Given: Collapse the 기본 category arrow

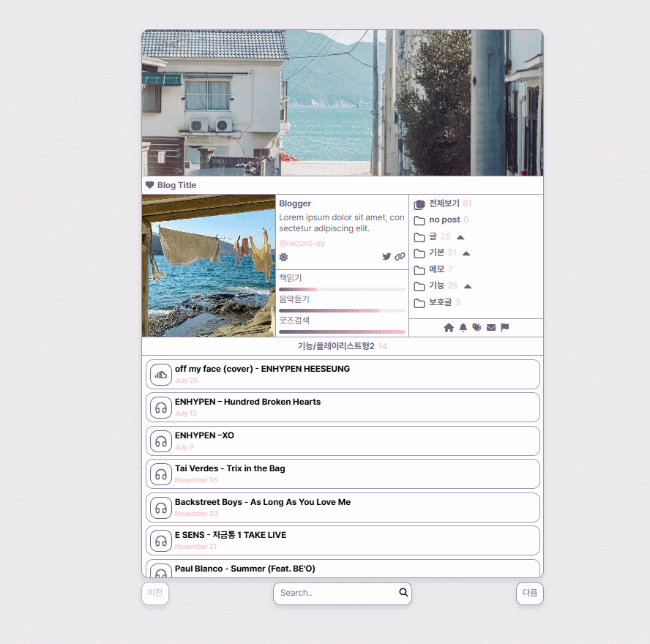Looking at the screenshot, I should (x=466, y=253).
